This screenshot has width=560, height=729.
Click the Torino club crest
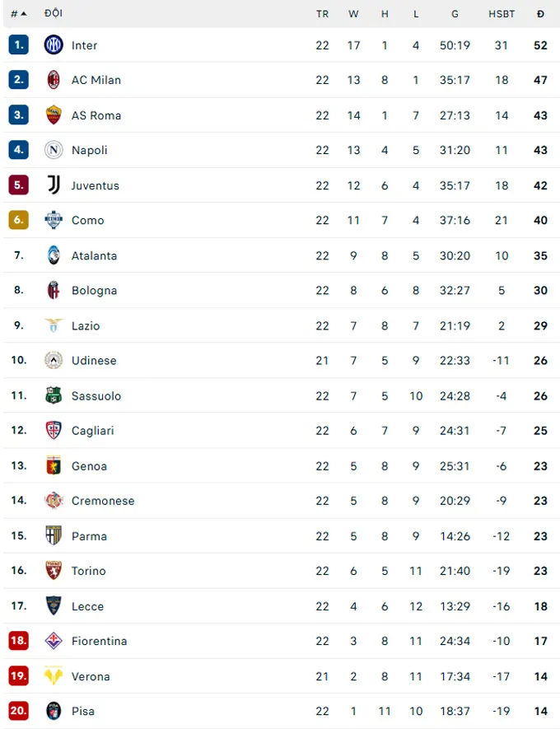(x=54, y=571)
